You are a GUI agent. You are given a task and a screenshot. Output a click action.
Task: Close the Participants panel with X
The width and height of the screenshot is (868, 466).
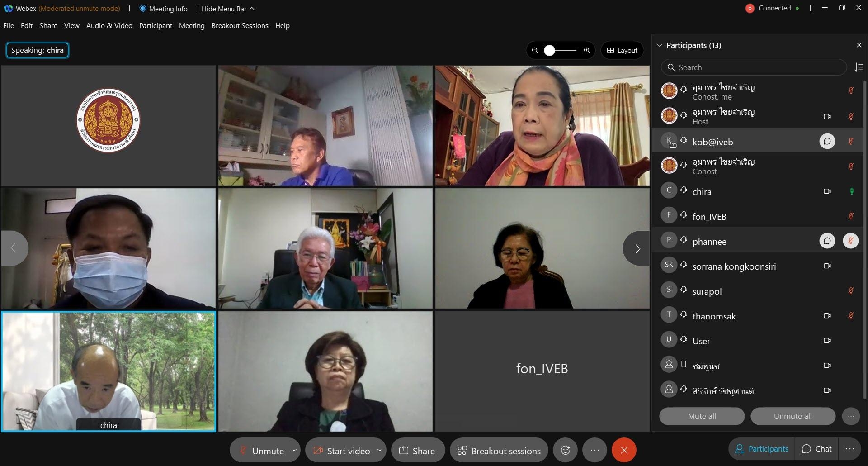pos(859,45)
